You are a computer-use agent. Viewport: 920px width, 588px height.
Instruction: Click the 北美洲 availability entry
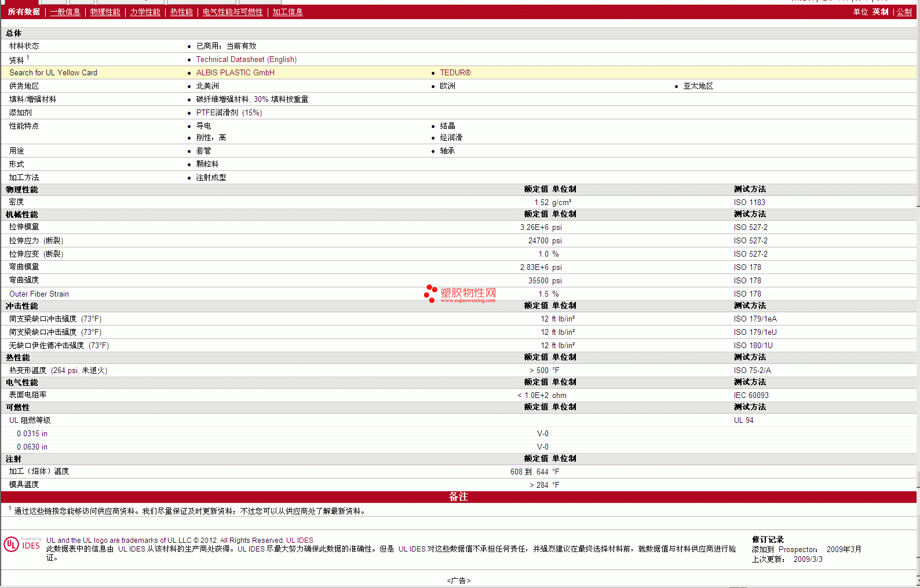click(x=207, y=86)
